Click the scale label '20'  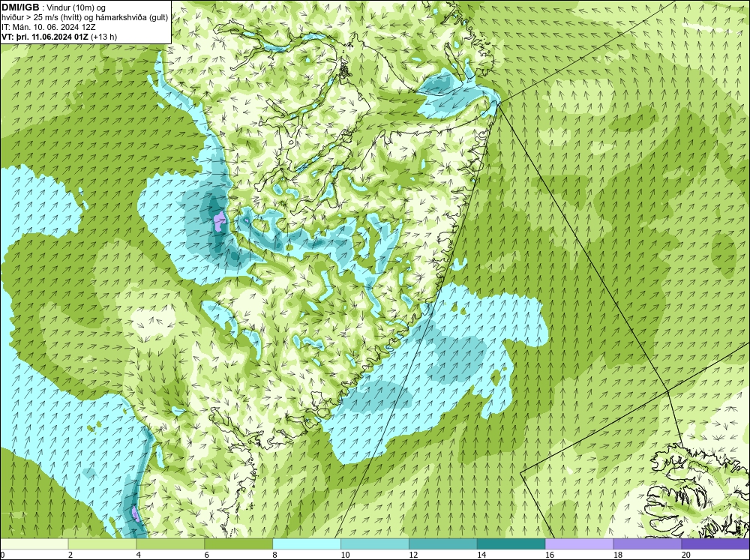tap(686, 555)
